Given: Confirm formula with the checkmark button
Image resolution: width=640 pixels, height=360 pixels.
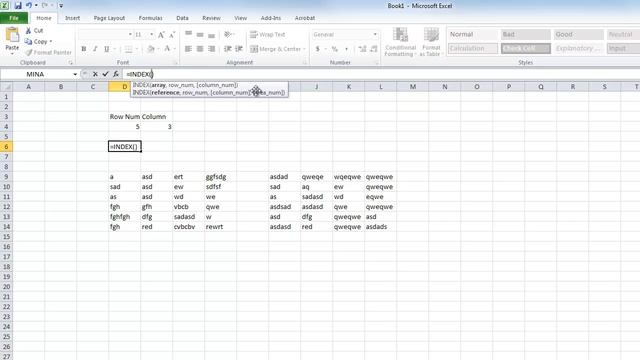Looking at the screenshot, I should 105,74.
